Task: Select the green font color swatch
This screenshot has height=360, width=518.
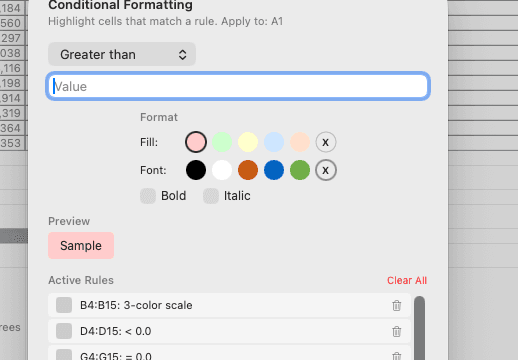Action: pyautogui.click(x=300, y=170)
